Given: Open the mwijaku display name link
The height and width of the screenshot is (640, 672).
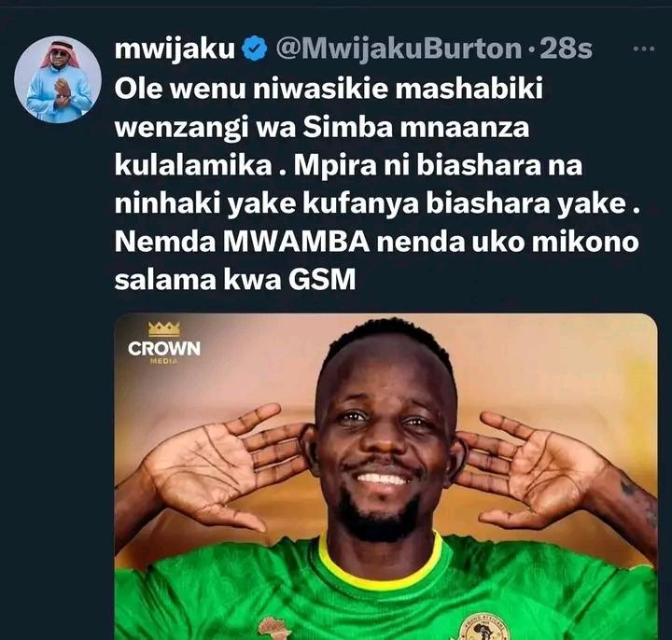Looking at the screenshot, I should (175, 49).
